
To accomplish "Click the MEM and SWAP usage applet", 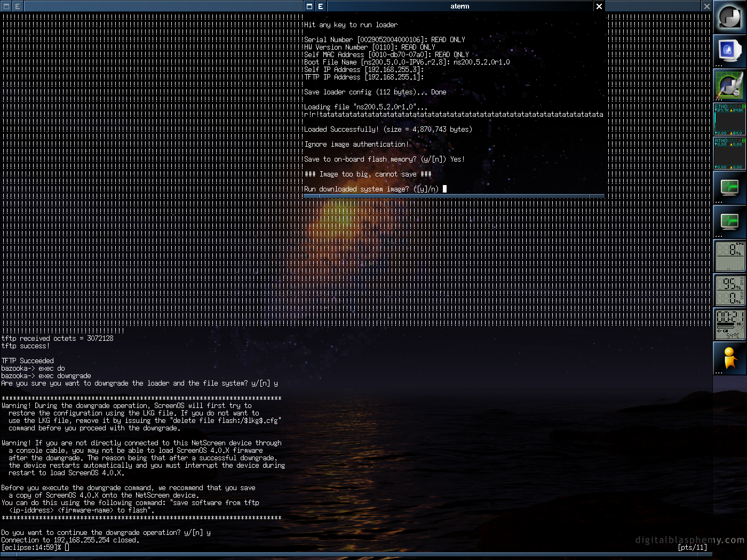I will (730, 290).
